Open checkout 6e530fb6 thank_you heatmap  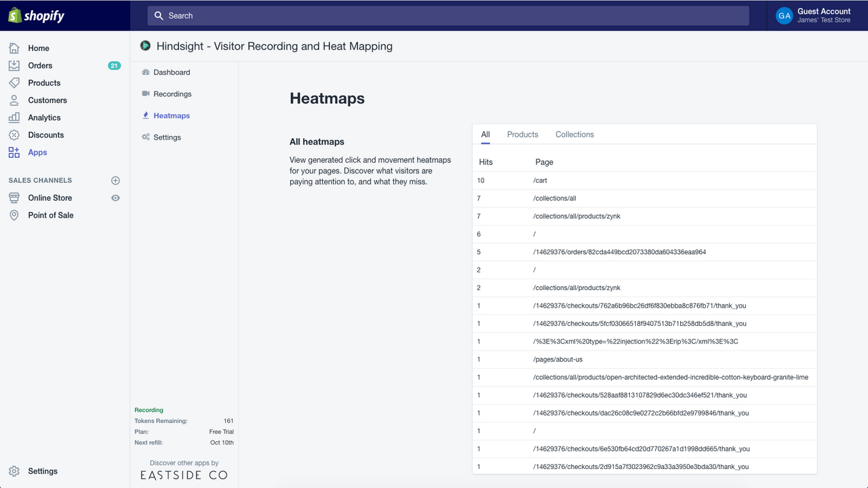coord(645,449)
